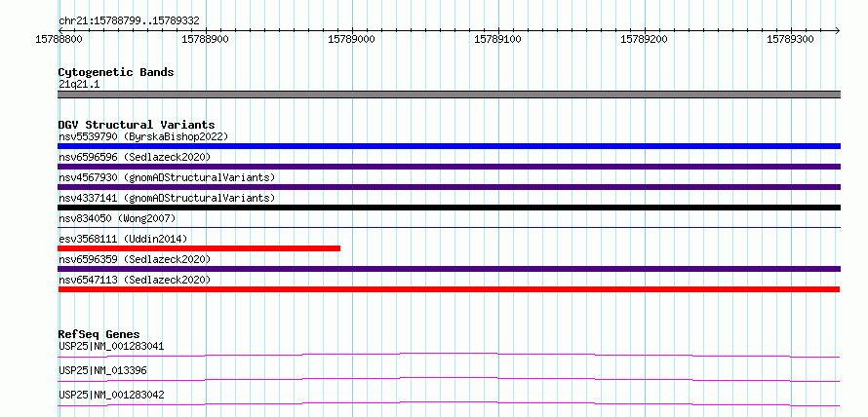The height and width of the screenshot is (417, 868).
Task: Select the purple nsv4567930 variant bar
Action: click(x=449, y=187)
